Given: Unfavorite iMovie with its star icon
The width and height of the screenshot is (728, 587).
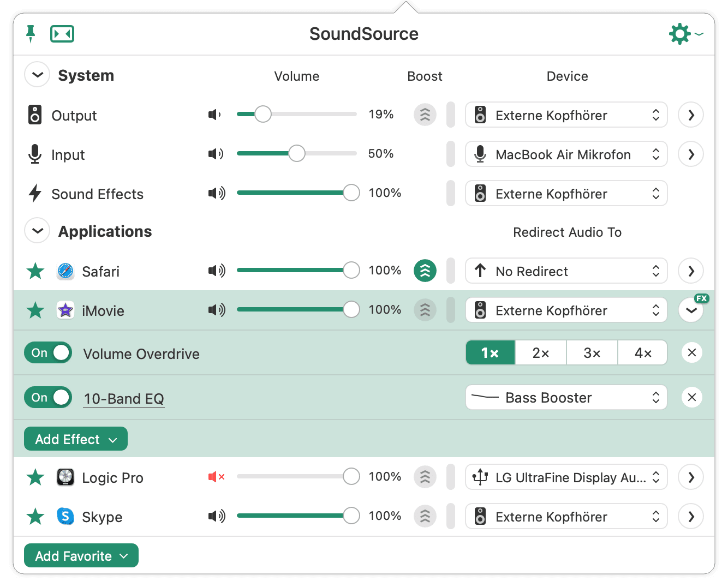Looking at the screenshot, I should click(x=35, y=310).
